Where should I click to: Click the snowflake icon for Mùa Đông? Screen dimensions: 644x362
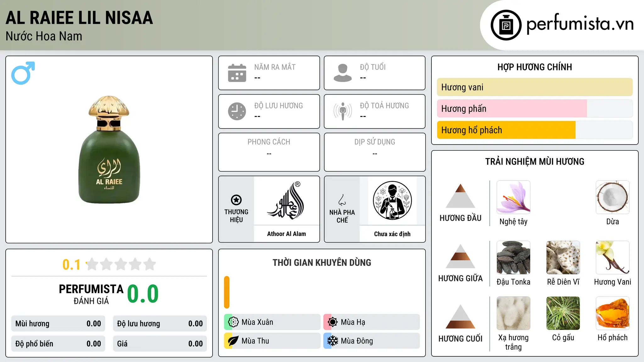coord(333,341)
